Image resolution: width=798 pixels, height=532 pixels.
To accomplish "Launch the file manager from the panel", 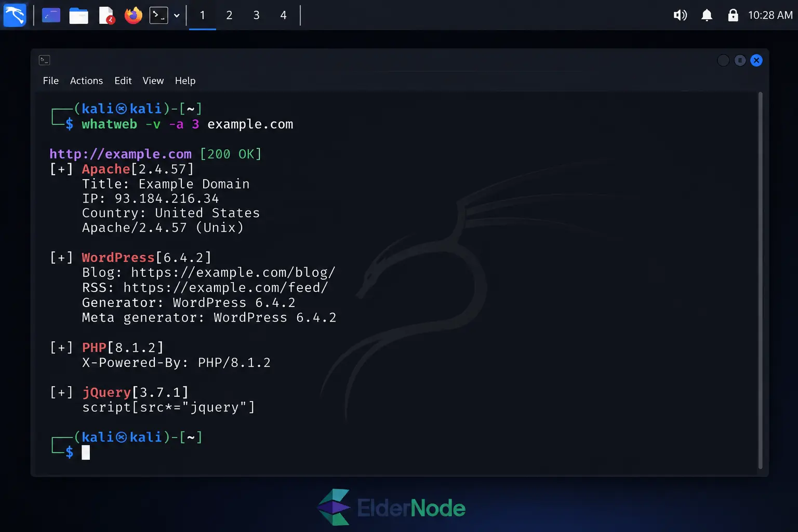I will coord(78,16).
